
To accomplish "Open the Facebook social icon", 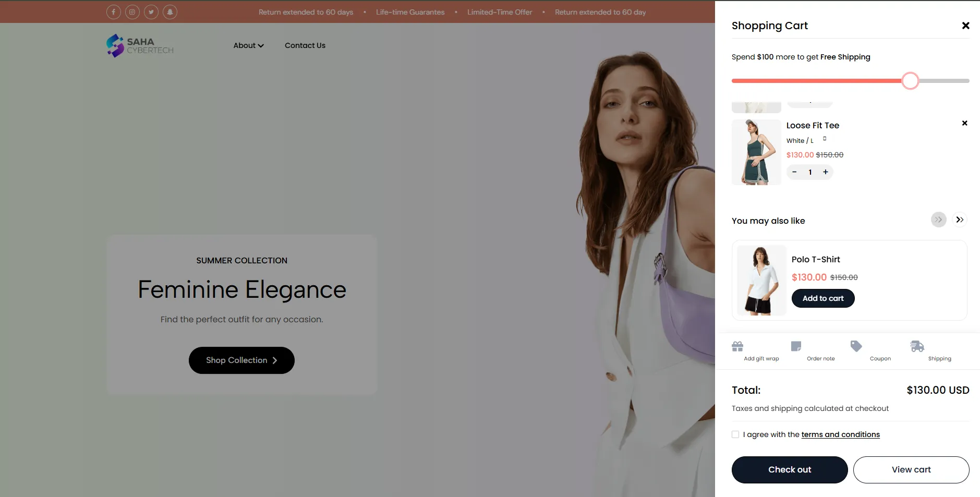I will 114,11.
